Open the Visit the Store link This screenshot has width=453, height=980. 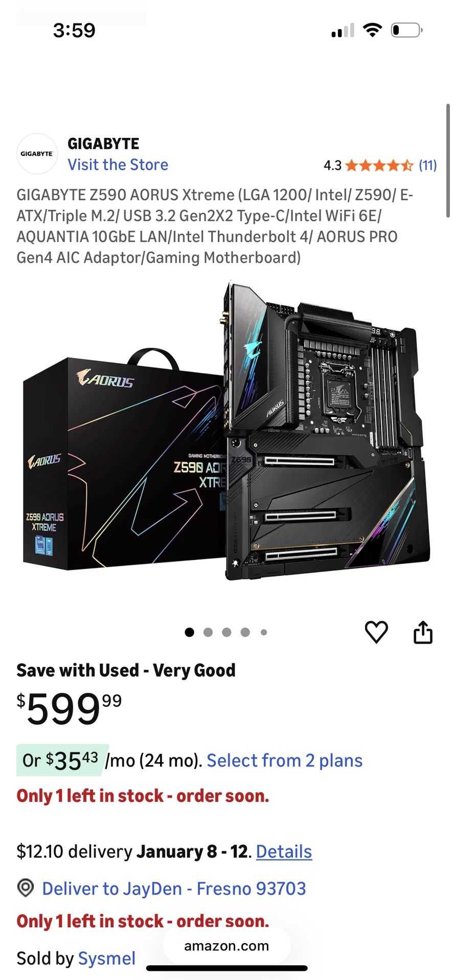(x=118, y=165)
